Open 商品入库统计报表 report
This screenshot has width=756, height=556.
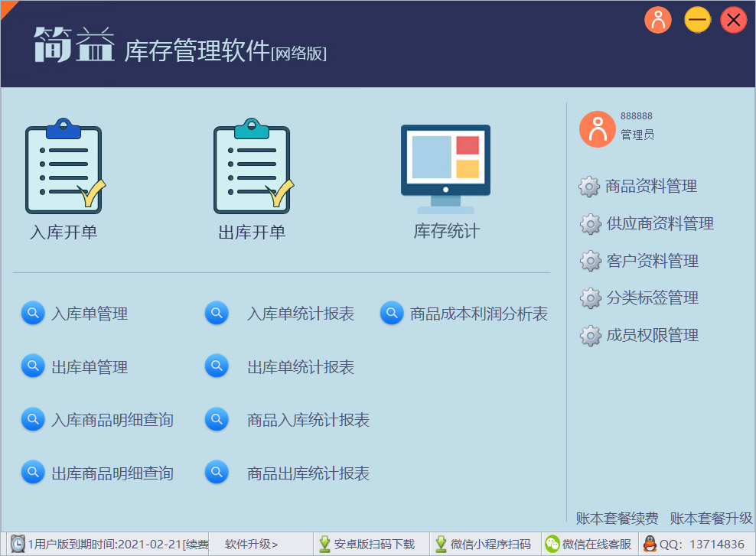(x=308, y=420)
